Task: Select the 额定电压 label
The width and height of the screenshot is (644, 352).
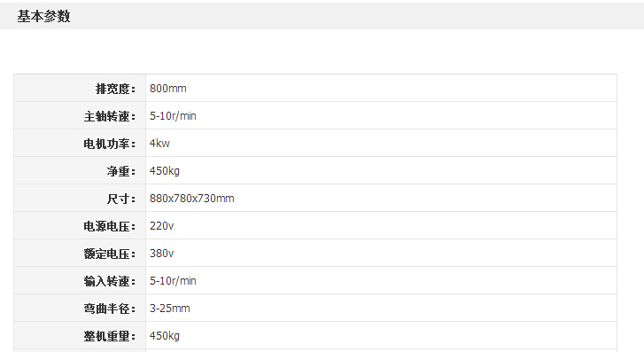Action: pos(110,254)
